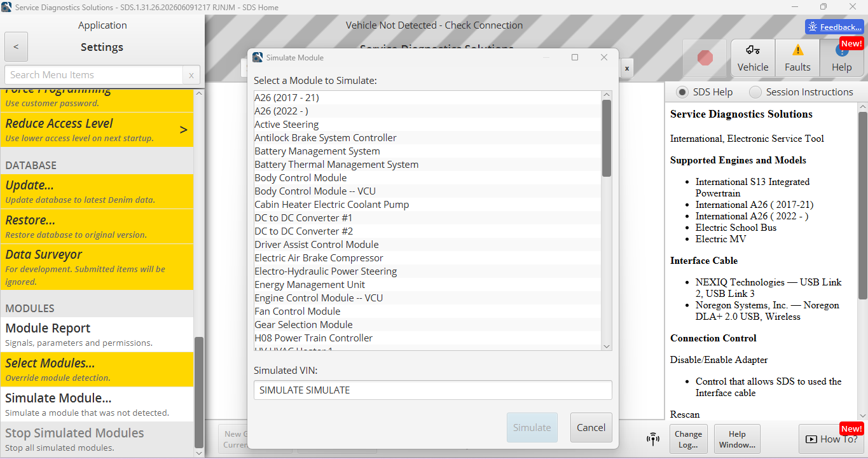Click the help panel scrollbar thumb
This screenshot has height=459, width=868.
click(862, 205)
